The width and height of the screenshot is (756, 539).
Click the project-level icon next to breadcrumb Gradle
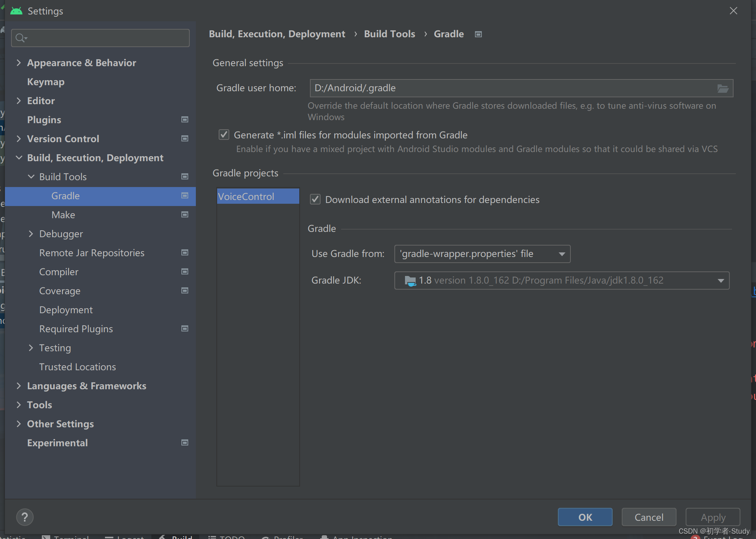478,34
